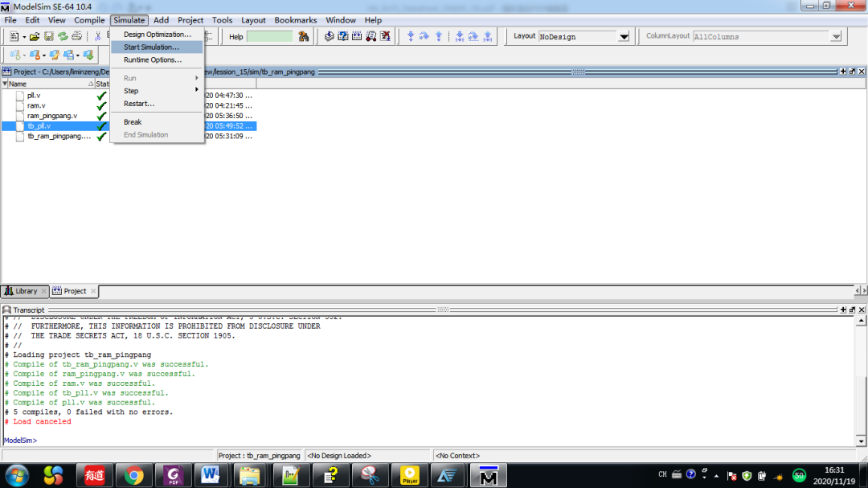Click the Open file folder icon

(35, 37)
